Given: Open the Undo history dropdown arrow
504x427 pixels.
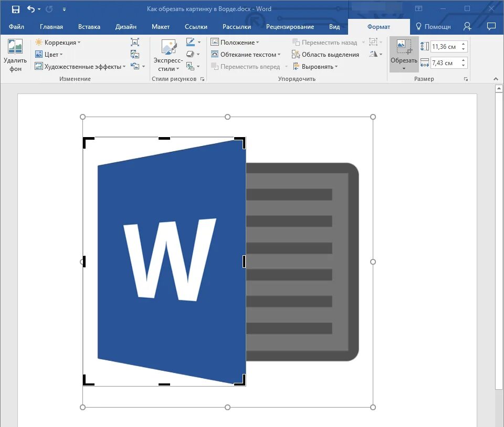Looking at the screenshot, I should click(39, 9).
